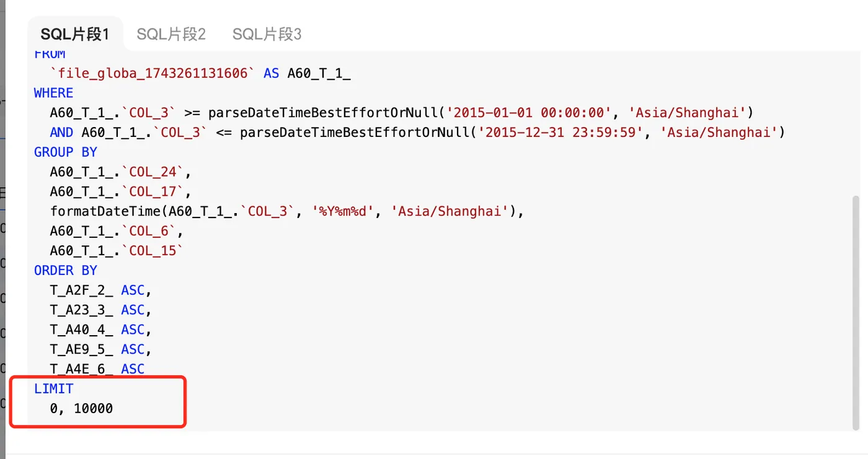
Task: Click the table name file_globa_1743261131606
Action: pyautogui.click(x=153, y=74)
